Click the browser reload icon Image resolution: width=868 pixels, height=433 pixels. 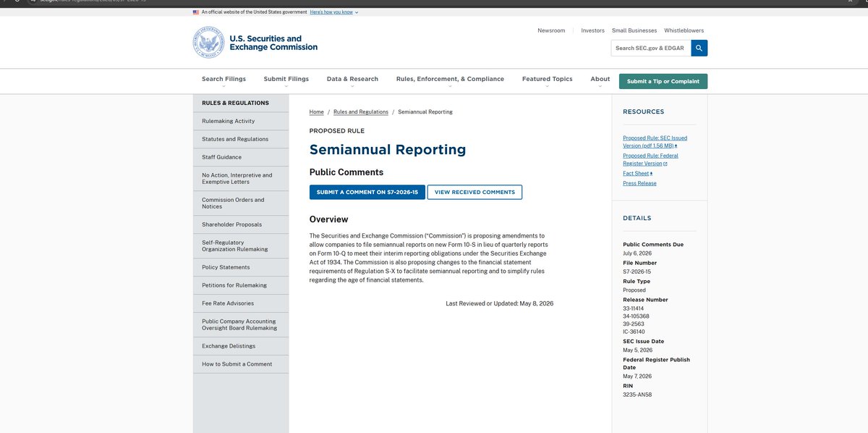(x=17, y=2)
